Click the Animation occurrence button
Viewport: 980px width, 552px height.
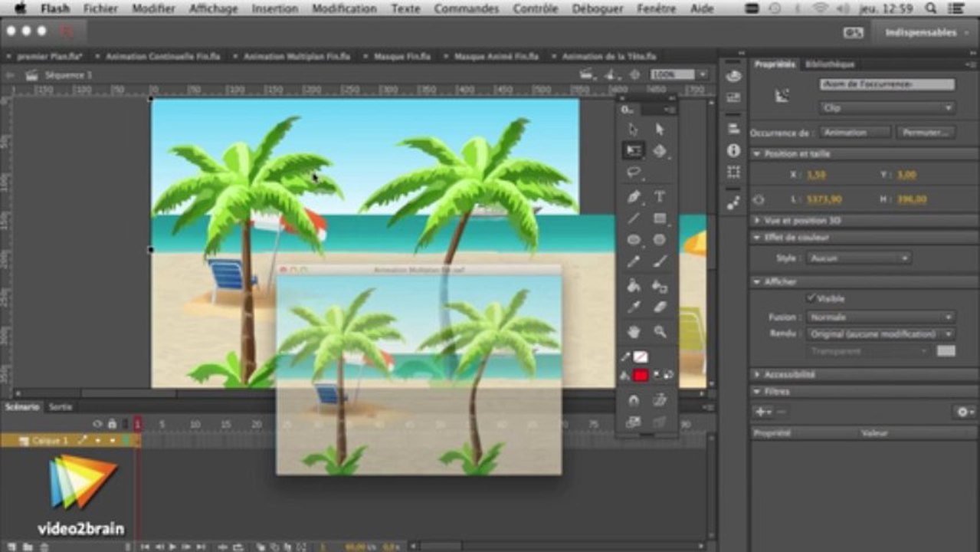pos(855,133)
